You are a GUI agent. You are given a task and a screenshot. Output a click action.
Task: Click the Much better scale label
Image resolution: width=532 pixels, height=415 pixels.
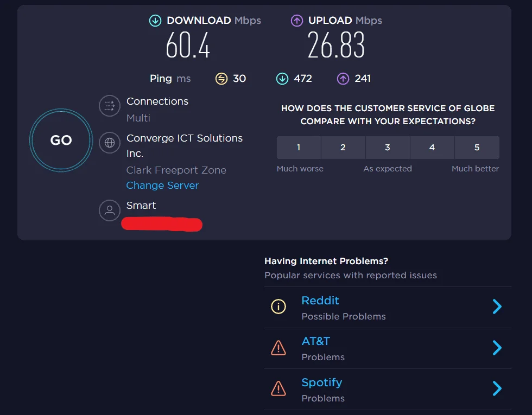(x=475, y=169)
